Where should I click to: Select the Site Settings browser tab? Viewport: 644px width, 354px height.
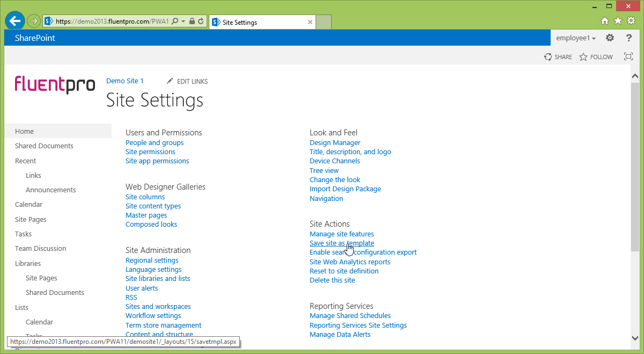(262, 22)
